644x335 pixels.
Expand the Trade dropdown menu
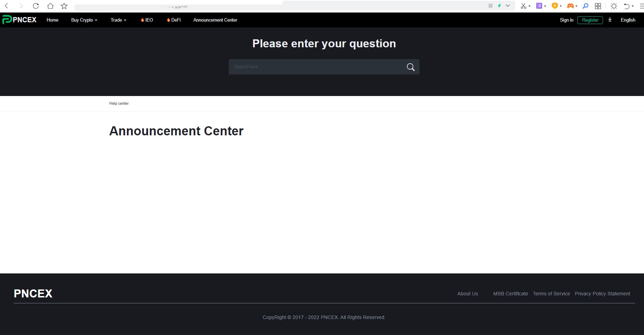[118, 20]
